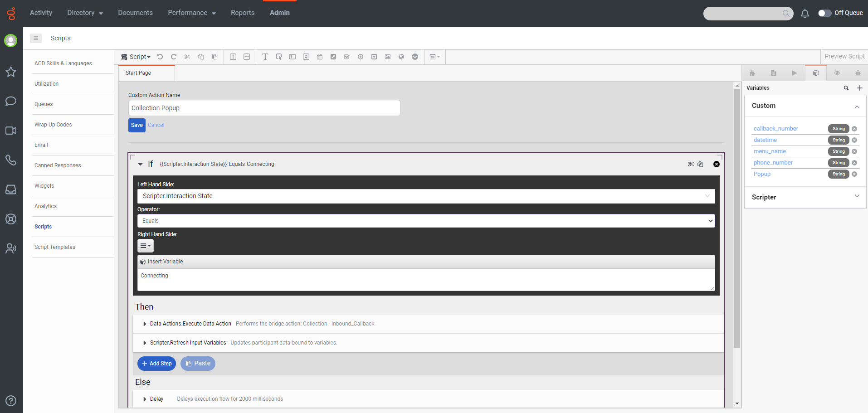Insert a checkbox component from toolbar
868x413 pixels.
(347, 57)
